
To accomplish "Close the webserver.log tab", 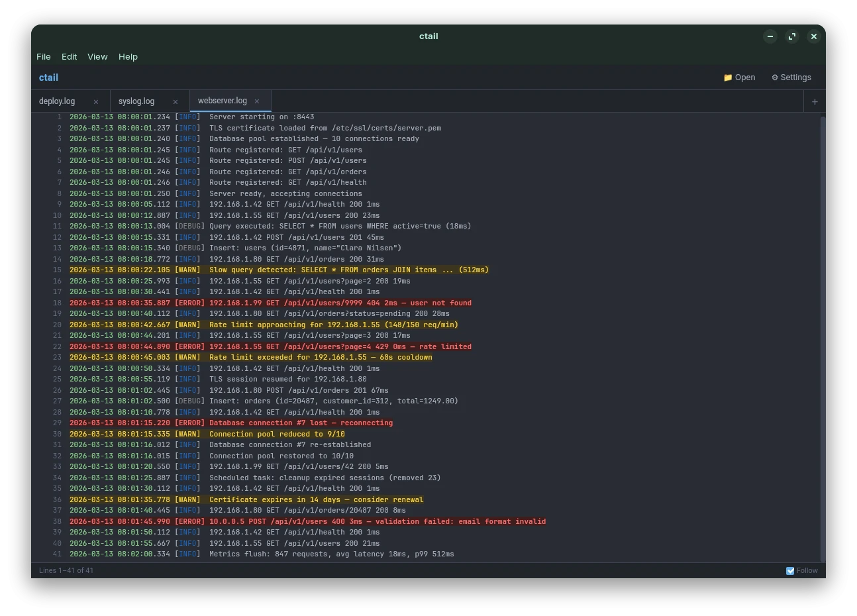I will (x=257, y=101).
